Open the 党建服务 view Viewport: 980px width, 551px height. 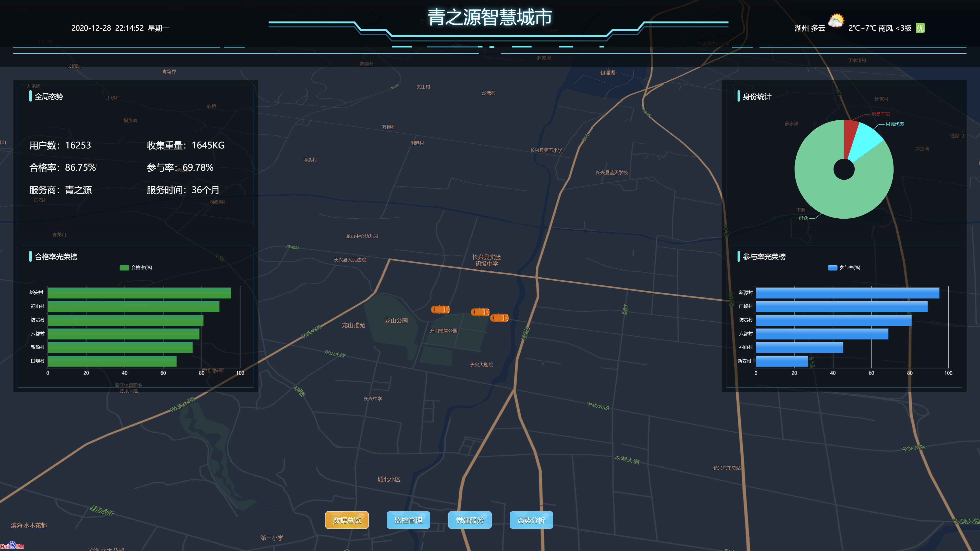click(470, 520)
